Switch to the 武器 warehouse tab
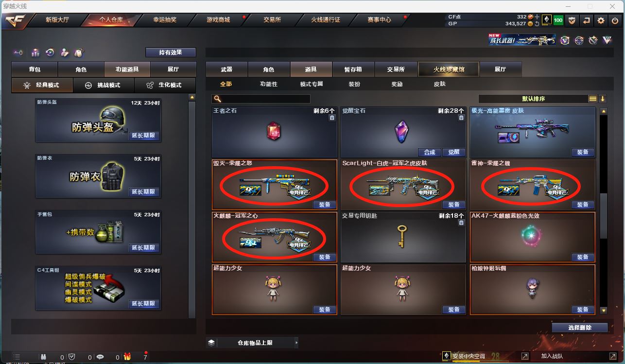The image size is (625, 364). click(x=226, y=69)
